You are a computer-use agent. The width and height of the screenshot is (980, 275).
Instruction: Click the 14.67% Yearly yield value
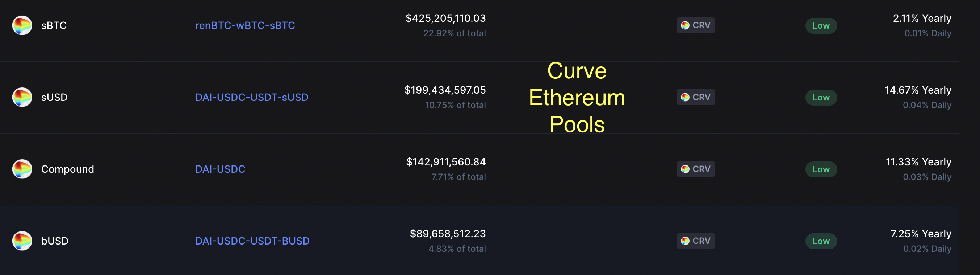[918, 90]
